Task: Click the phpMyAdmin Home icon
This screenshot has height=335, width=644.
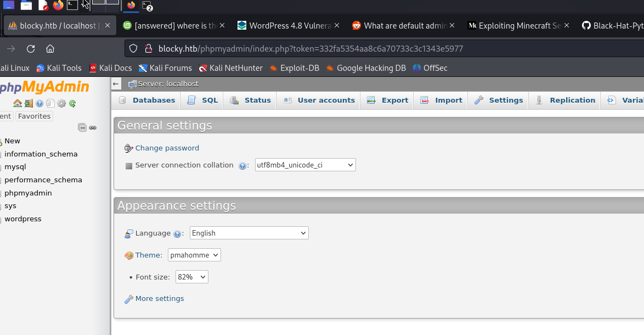Action: click(18, 103)
